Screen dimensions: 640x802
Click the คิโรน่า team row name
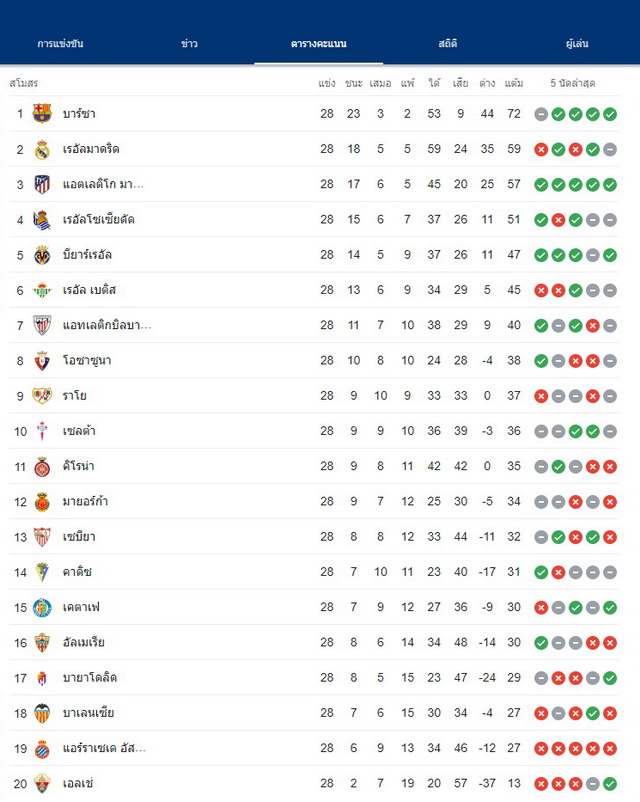(x=79, y=466)
